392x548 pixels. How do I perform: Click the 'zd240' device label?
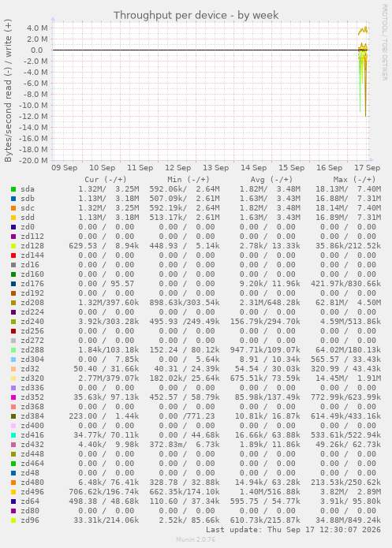(32, 322)
